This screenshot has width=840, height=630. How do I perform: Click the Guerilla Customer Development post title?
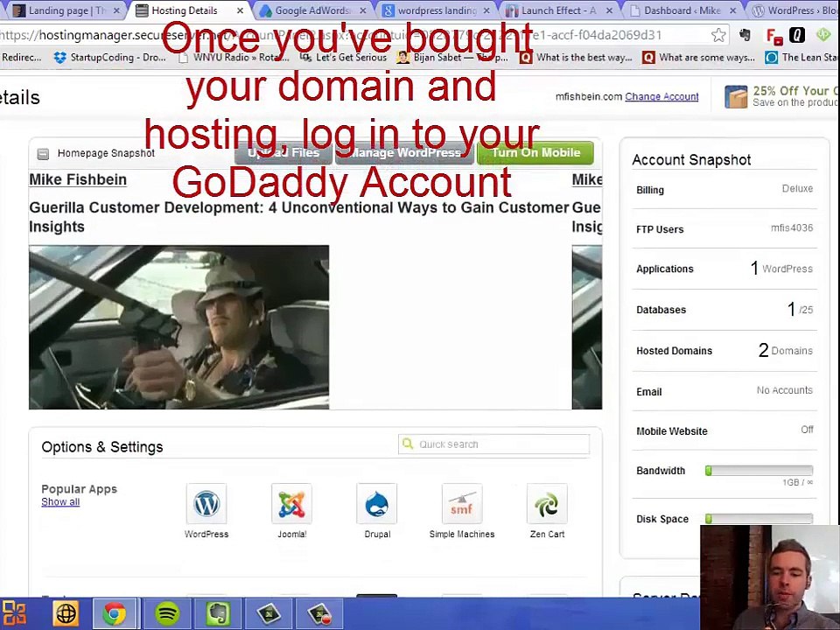[x=298, y=217]
